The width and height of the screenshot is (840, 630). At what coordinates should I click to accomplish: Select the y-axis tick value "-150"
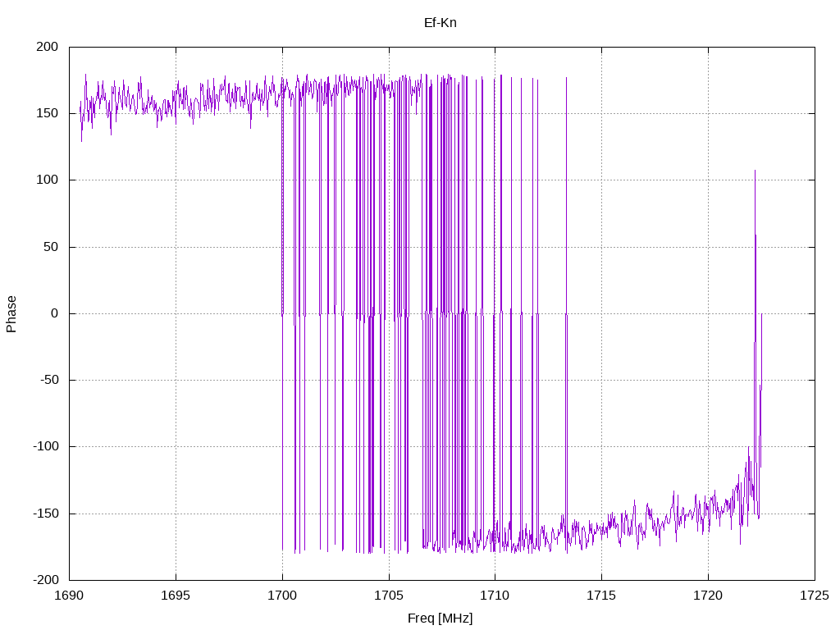click(x=46, y=514)
